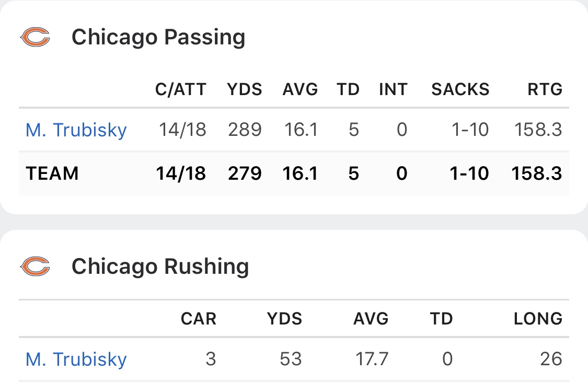Select the C/ATT column header

click(x=181, y=89)
